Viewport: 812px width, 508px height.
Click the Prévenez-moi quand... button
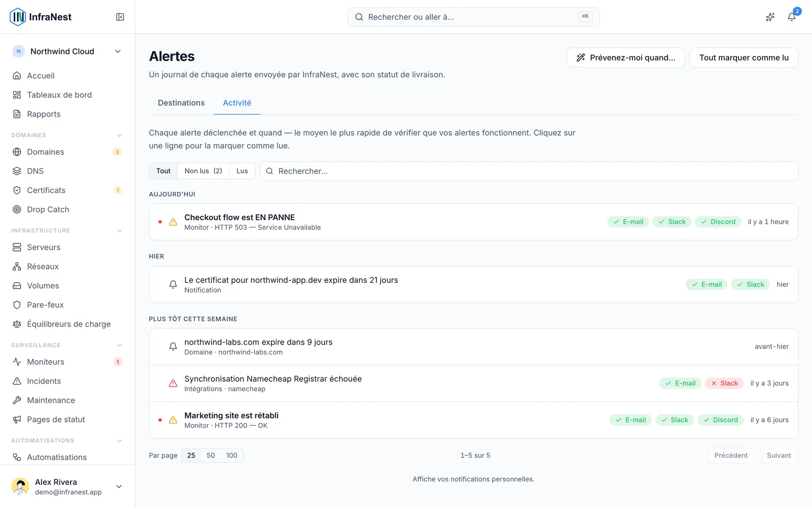pyautogui.click(x=626, y=58)
